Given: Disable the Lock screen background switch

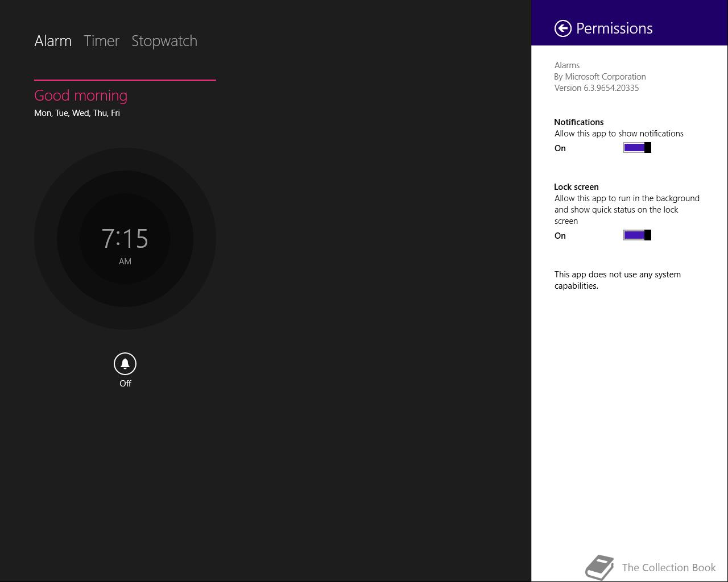Looking at the screenshot, I should pyautogui.click(x=637, y=235).
